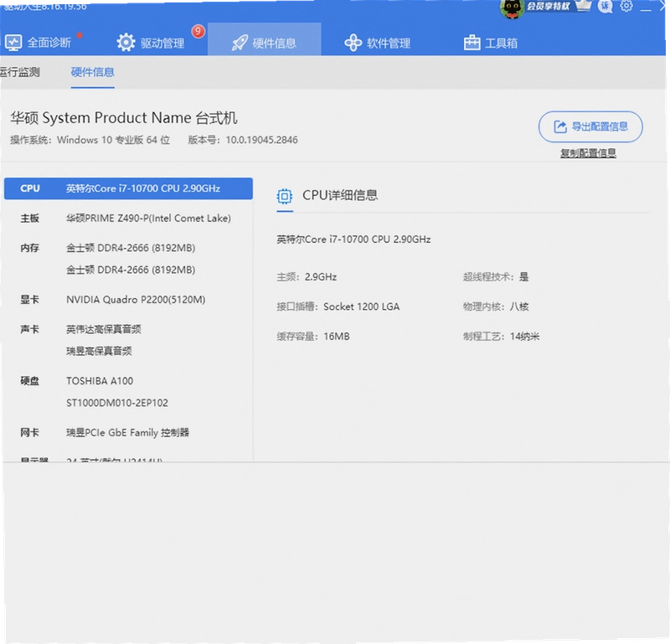Click the red 9 badge on 驱动管理
The image size is (670, 644).
pyautogui.click(x=198, y=31)
